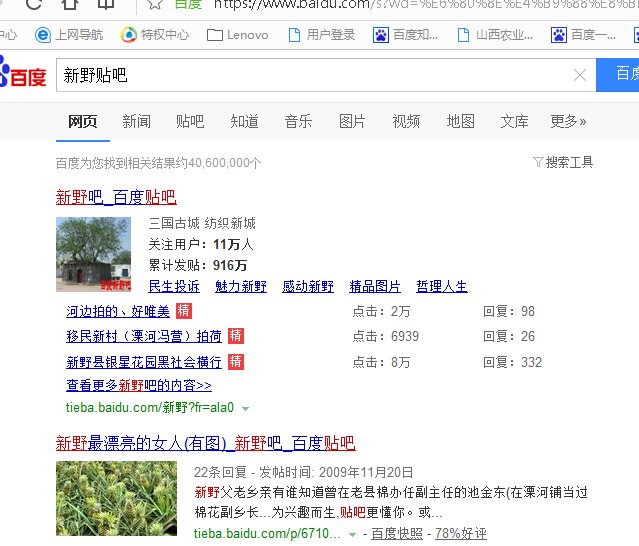Click the 搜索工具 filter icon

click(538, 162)
